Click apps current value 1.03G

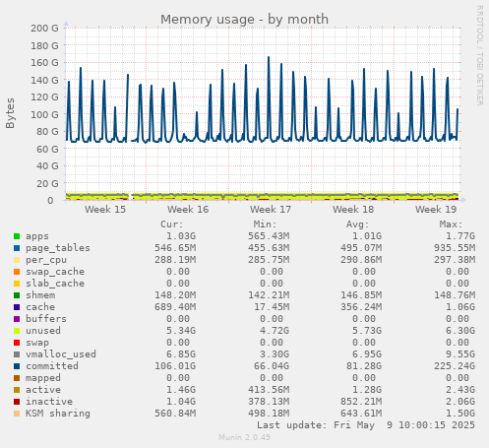181,236
